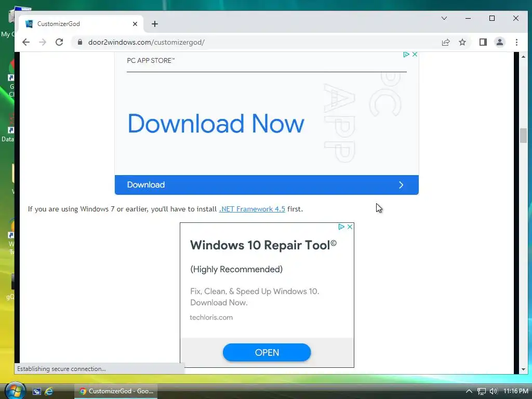The height and width of the screenshot is (399, 532).
Task: View site security lock info
Action: (x=79, y=42)
